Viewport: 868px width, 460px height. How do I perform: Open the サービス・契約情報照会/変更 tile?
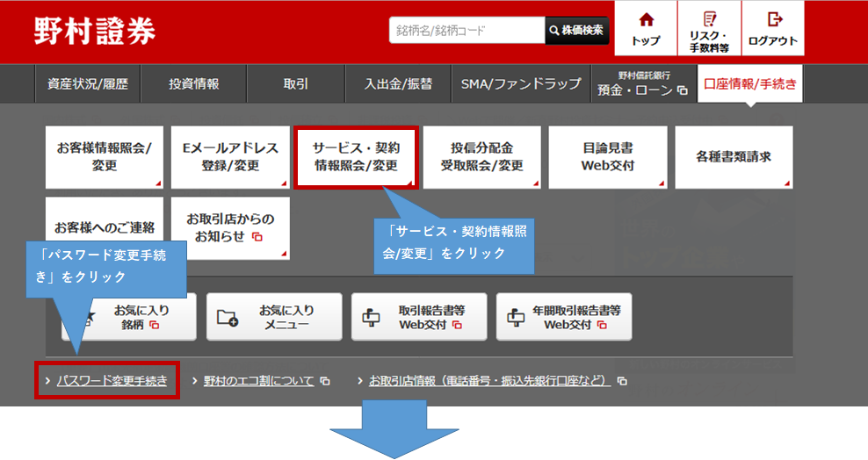(356, 157)
